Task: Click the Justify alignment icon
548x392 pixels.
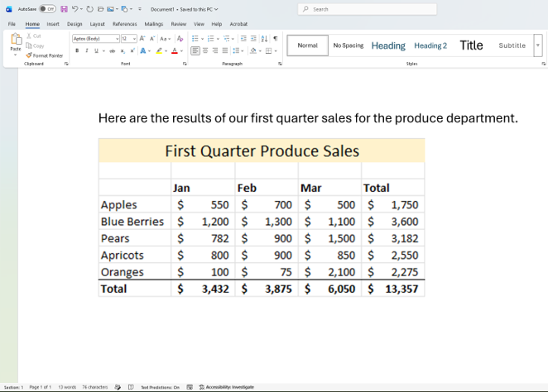Action: tap(225, 51)
